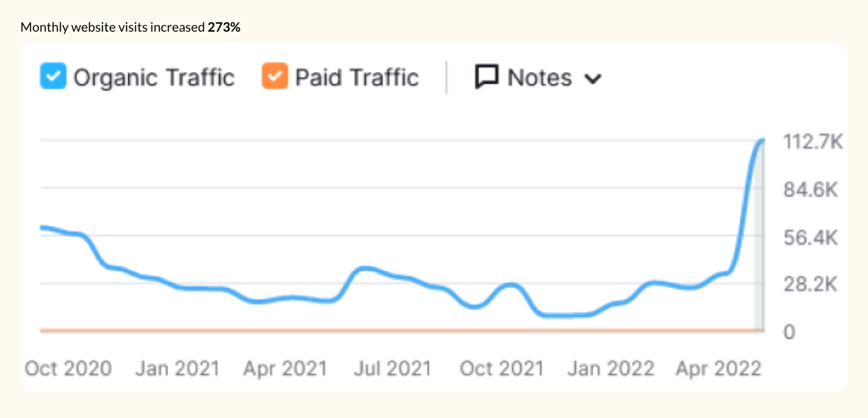The height and width of the screenshot is (418, 868).
Task: Click the 112.7K axis value
Action: (813, 142)
